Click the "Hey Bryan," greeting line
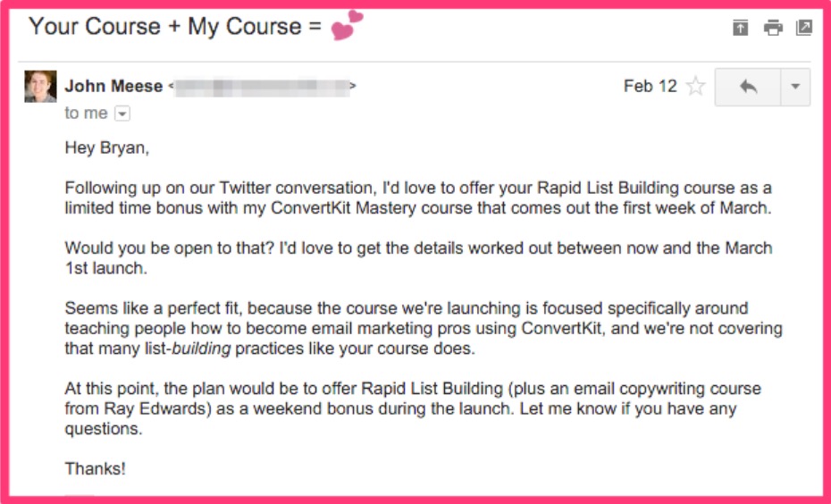 coord(107,147)
